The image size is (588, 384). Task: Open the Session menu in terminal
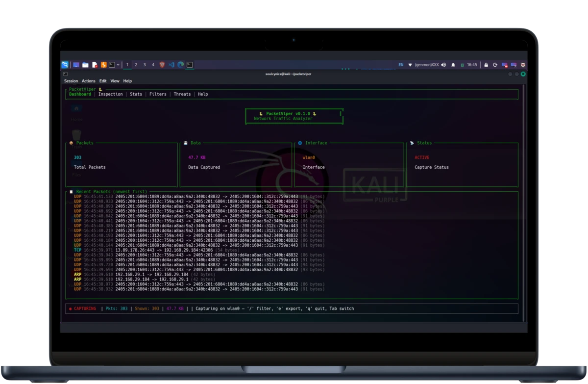[71, 81]
